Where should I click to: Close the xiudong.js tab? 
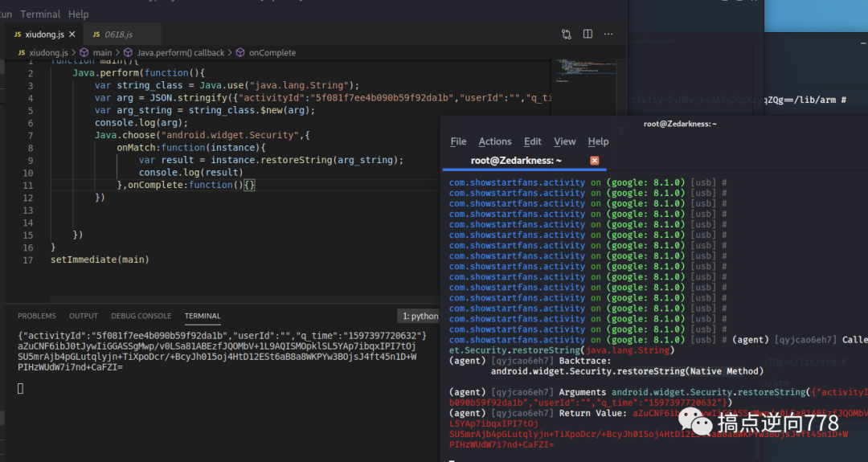coord(72,35)
